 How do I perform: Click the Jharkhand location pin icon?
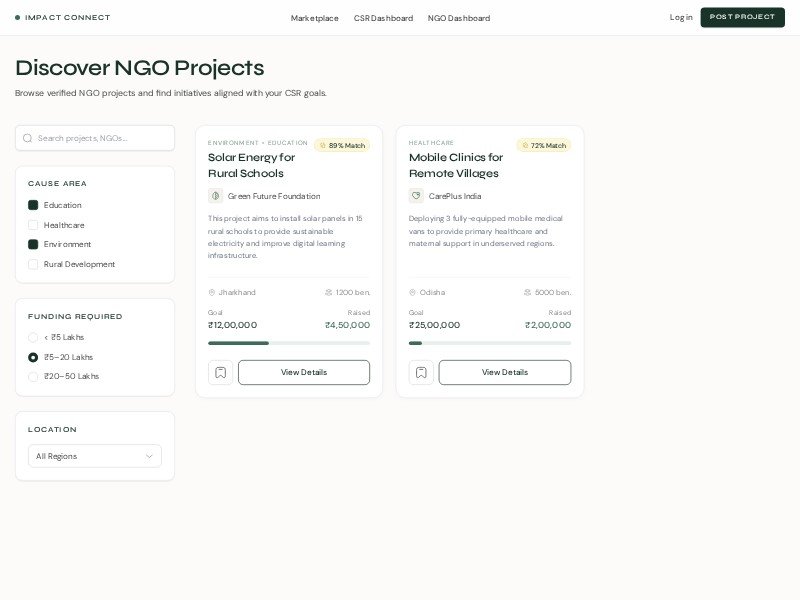click(x=212, y=292)
